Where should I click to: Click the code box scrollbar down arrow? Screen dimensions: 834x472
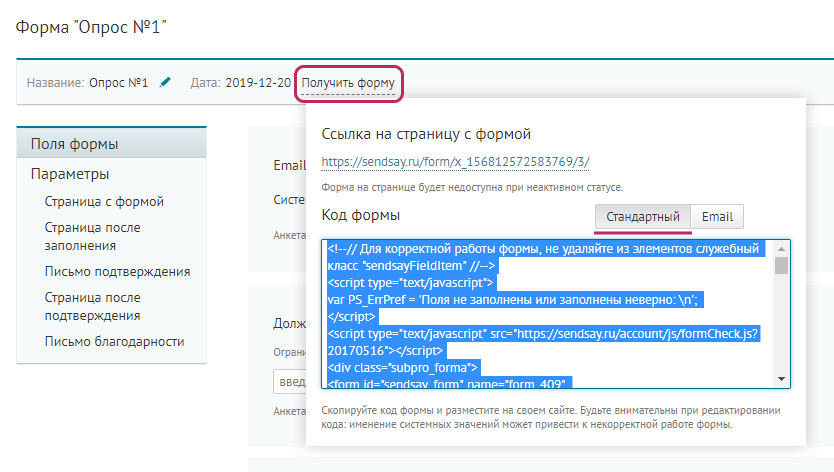click(x=781, y=379)
